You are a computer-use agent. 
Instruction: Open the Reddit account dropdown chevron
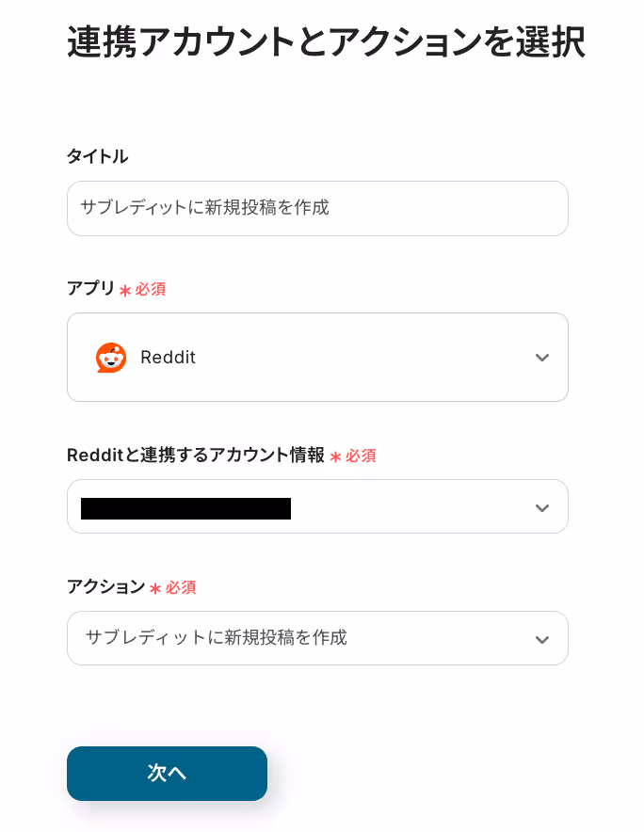(x=541, y=508)
